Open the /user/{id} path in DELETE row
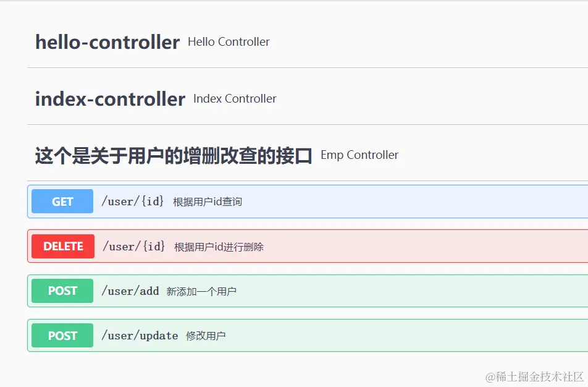 133,246
